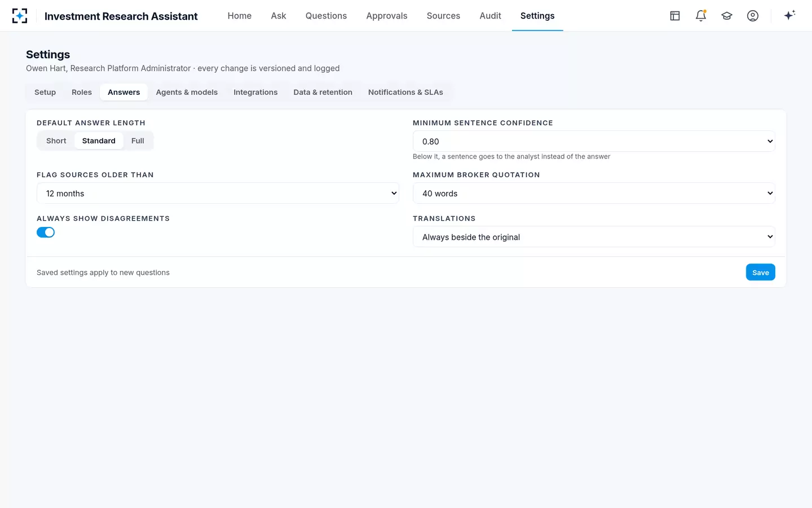The width and height of the screenshot is (812, 508).
Task: Open the user profile icon
Action: [753, 16]
